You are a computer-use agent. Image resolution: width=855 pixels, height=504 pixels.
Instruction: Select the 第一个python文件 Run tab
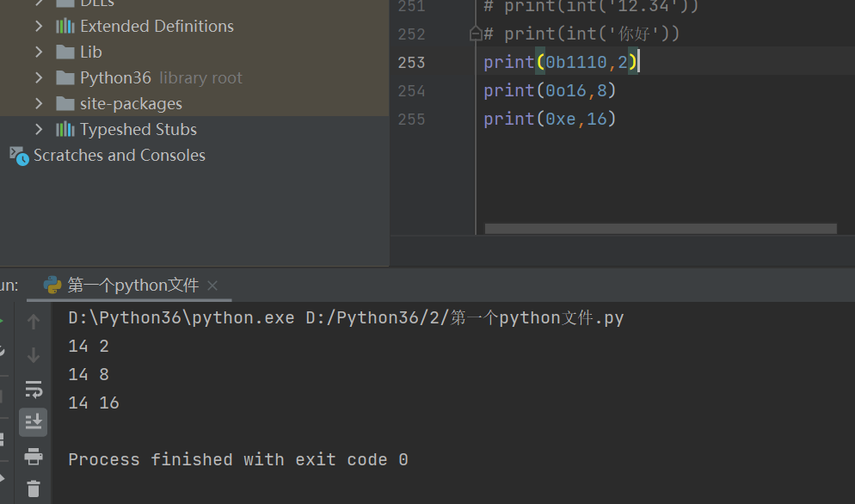click(x=132, y=285)
